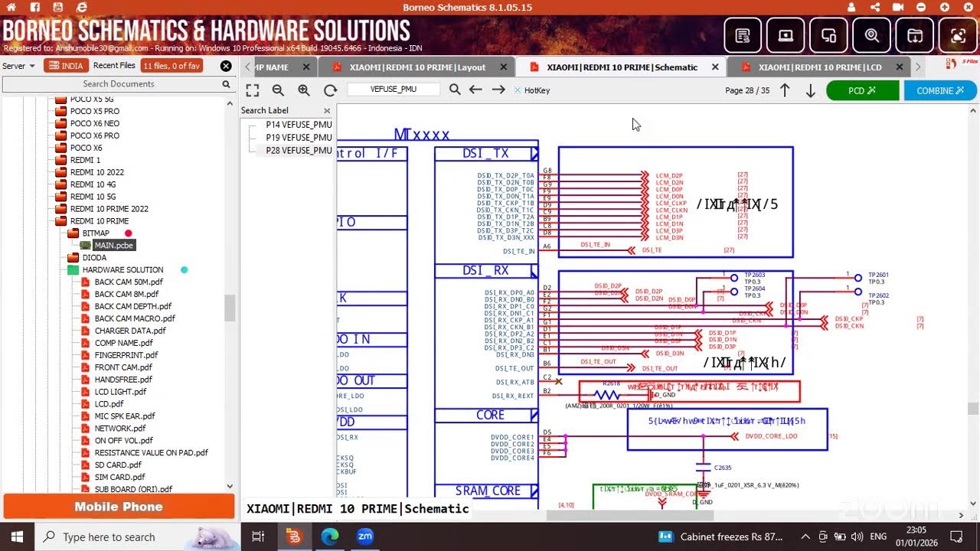Click the label search text field
The width and height of the screenshot is (980, 551).
[x=394, y=90]
